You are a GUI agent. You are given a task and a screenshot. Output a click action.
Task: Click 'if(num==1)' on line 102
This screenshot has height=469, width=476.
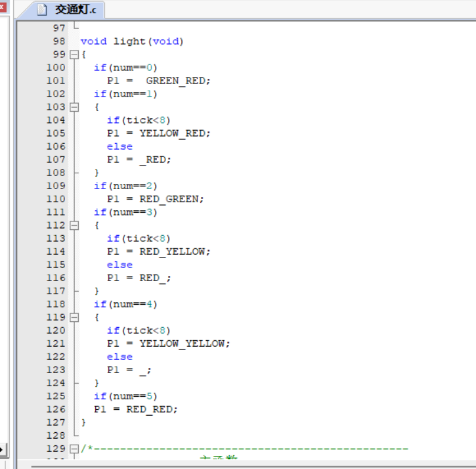(x=125, y=94)
